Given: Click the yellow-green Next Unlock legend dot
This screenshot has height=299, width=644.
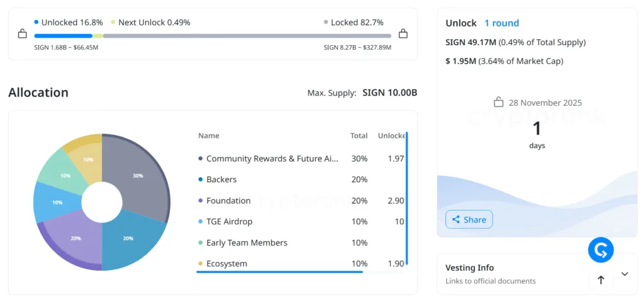Looking at the screenshot, I should [x=113, y=22].
